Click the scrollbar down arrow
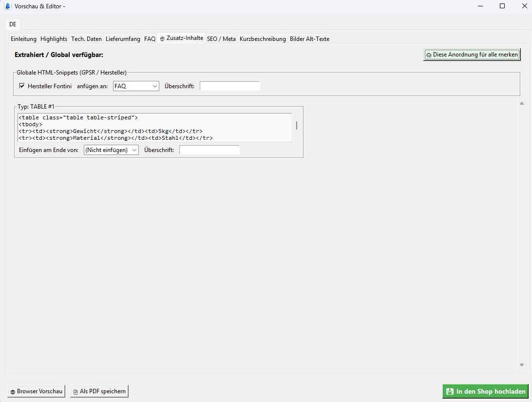 click(522, 364)
